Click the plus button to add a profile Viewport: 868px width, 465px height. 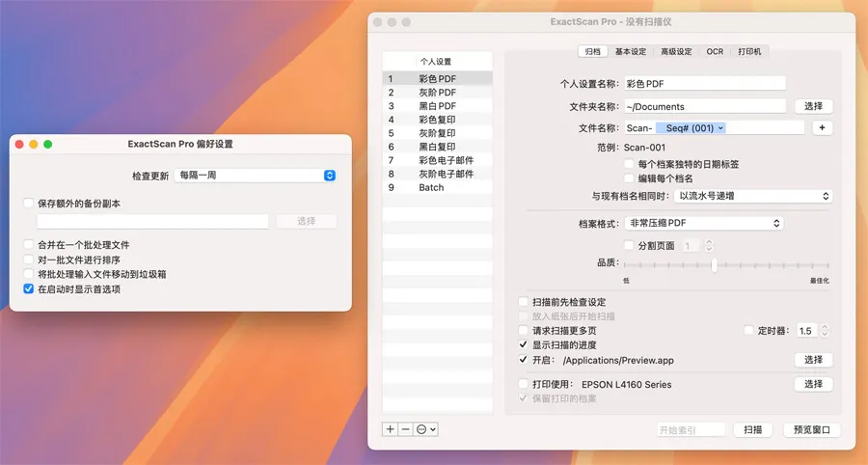pos(390,429)
